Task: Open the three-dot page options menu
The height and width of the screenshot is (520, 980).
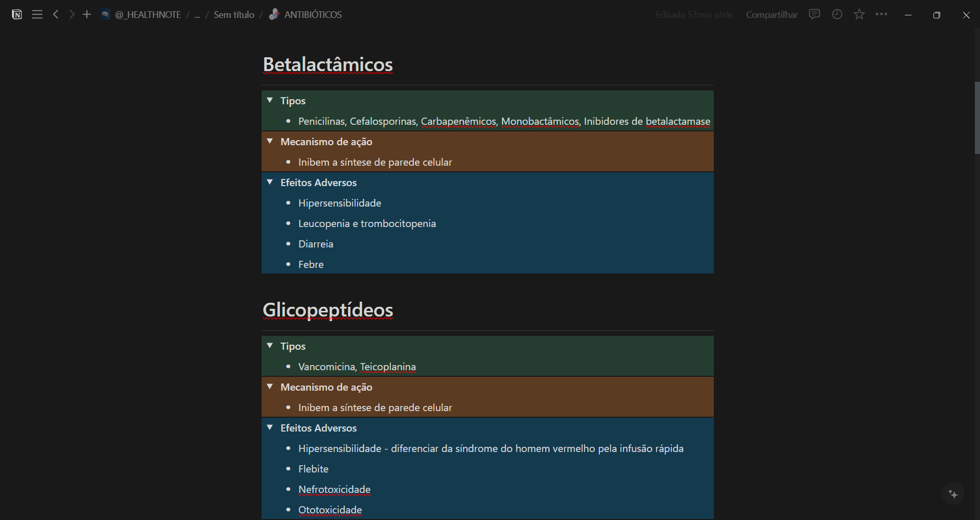Action: click(881, 14)
